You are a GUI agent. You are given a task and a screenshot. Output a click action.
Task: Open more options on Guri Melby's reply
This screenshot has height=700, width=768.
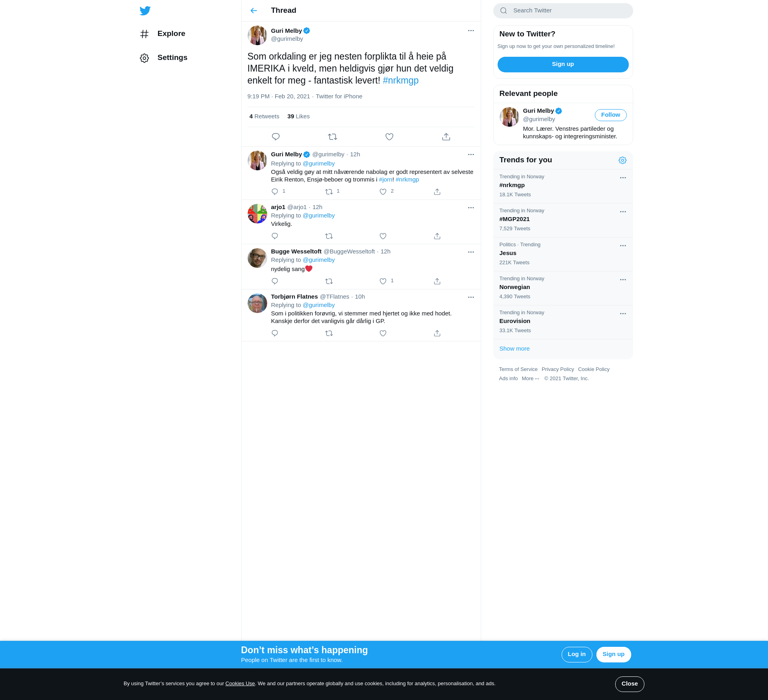[x=471, y=154]
